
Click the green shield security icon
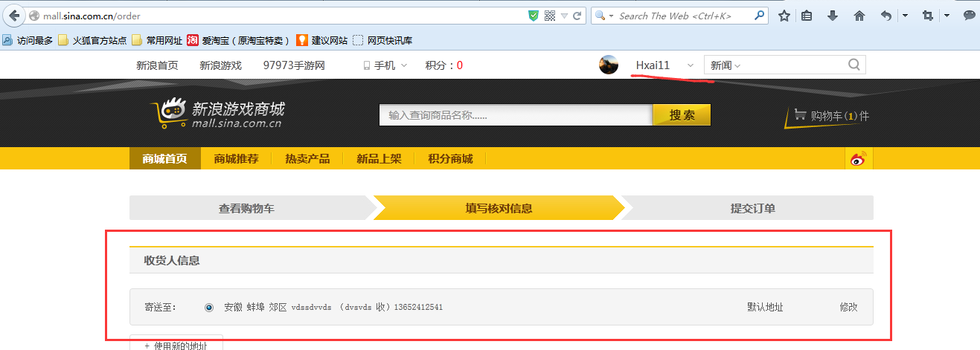coord(533,16)
